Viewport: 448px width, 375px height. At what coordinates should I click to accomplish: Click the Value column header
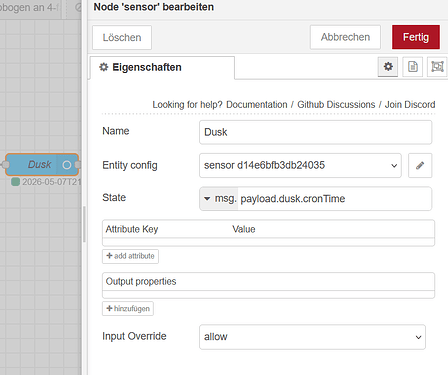point(244,229)
